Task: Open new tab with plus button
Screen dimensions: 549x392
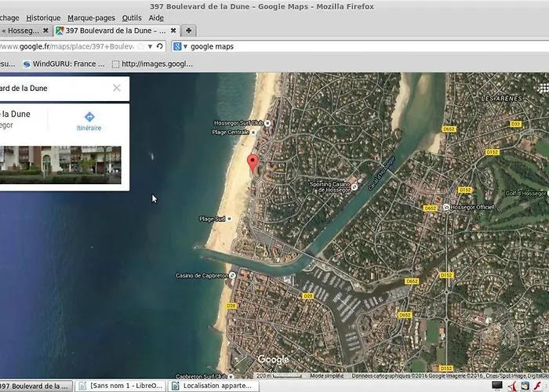Action: [188, 31]
